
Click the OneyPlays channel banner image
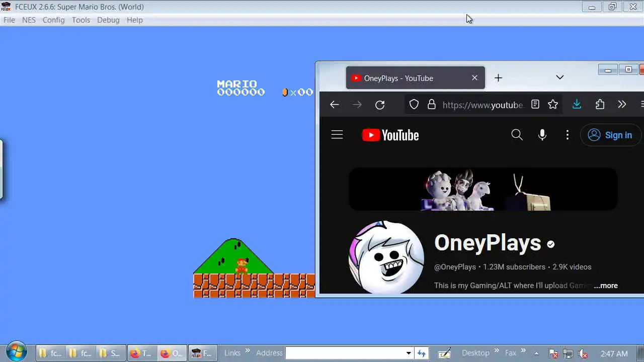pyautogui.click(x=483, y=189)
